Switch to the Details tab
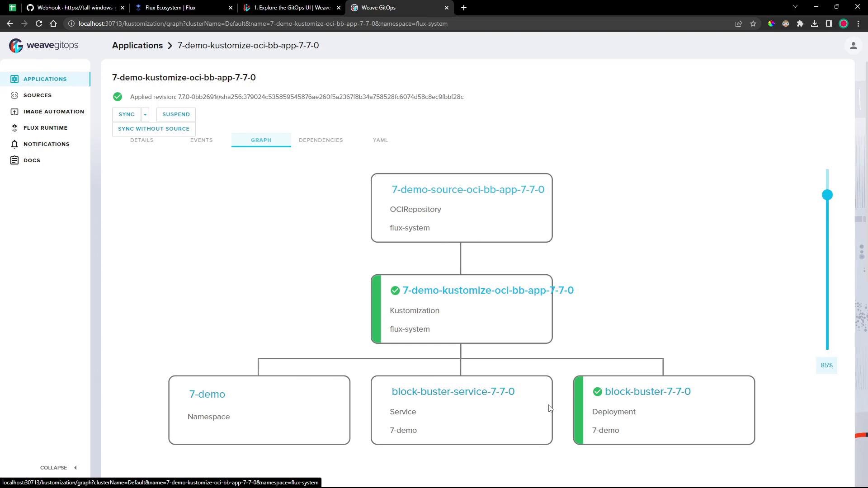Image resolution: width=868 pixels, height=488 pixels. [x=142, y=140]
